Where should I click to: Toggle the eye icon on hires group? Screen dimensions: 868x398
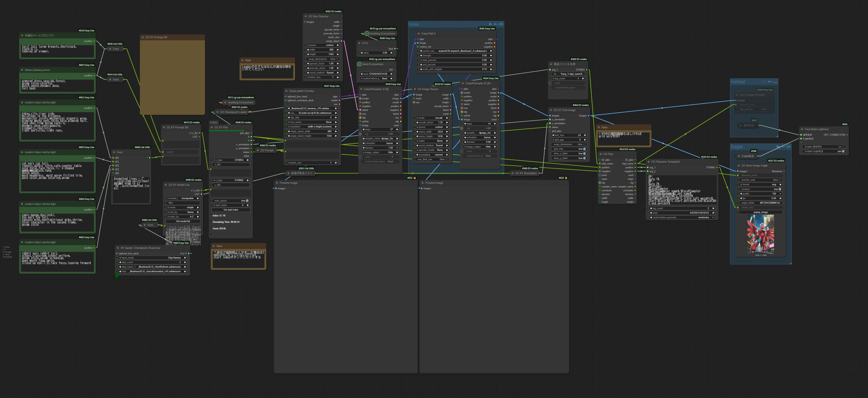pyautogui.click(x=501, y=24)
